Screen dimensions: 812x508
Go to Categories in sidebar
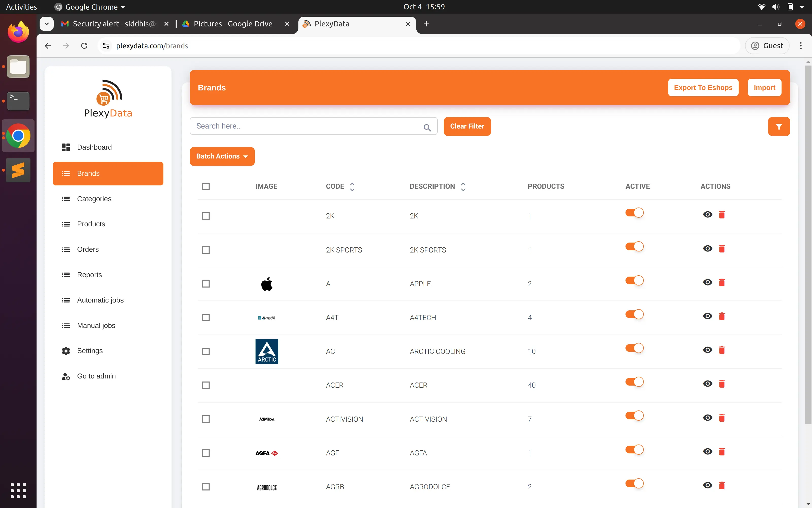(x=108, y=199)
